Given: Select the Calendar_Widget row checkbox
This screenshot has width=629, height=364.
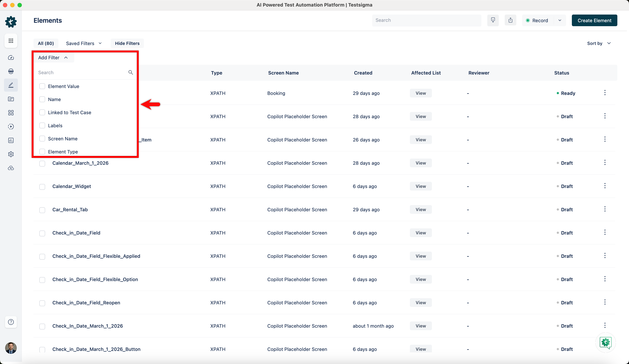Looking at the screenshot, I should 42,187.
